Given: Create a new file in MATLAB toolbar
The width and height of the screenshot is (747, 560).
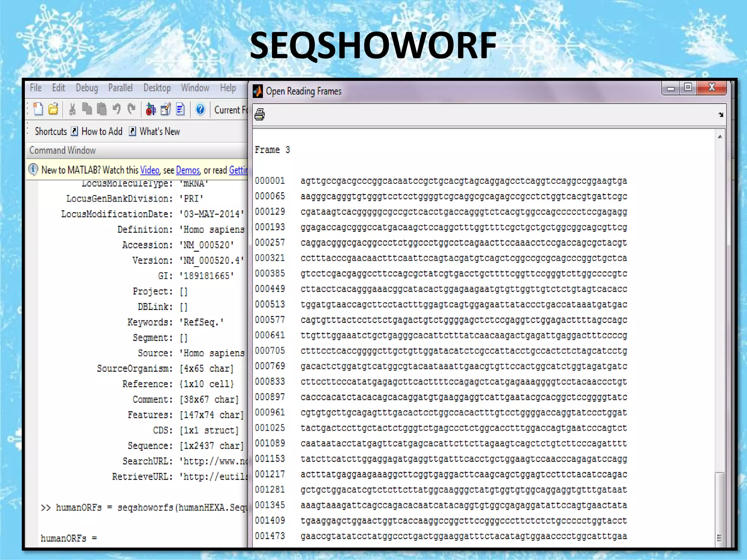Looking at the screenshot, I should [38, 109].
